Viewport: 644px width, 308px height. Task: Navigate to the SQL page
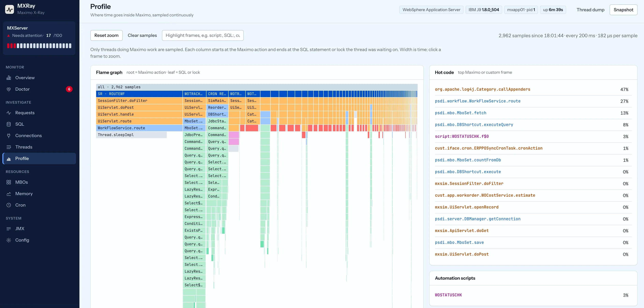point(39,124)
